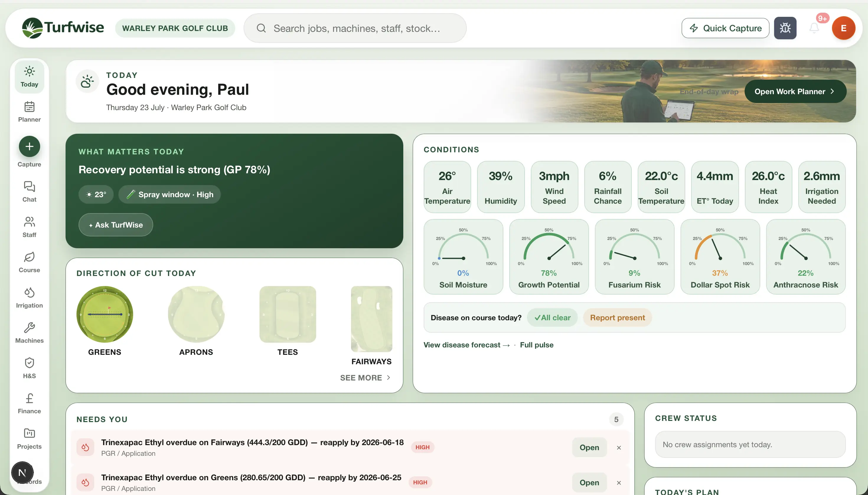868x495 pixels.
Task: Click the search magnifier icon
Action: [x=261, y=28]
